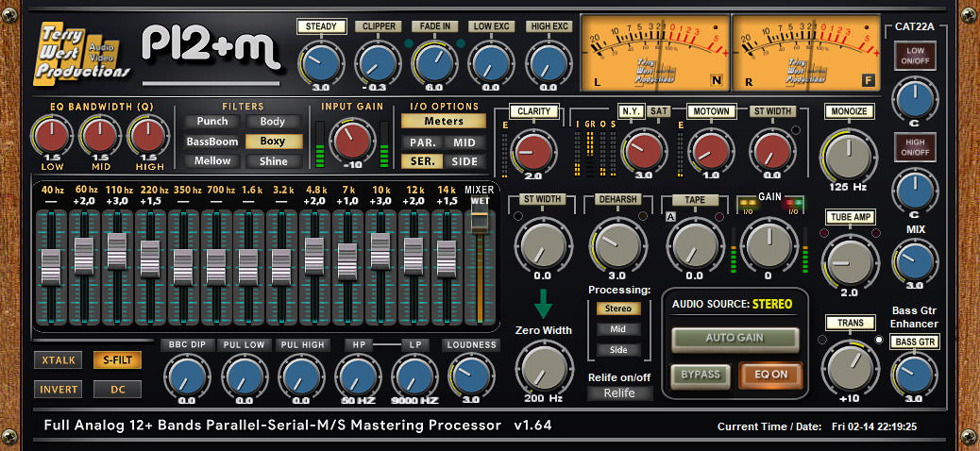Viewport: 980px width, 451px height.
Task: Click the AUTO GAIN button
Action: (735, 338)
